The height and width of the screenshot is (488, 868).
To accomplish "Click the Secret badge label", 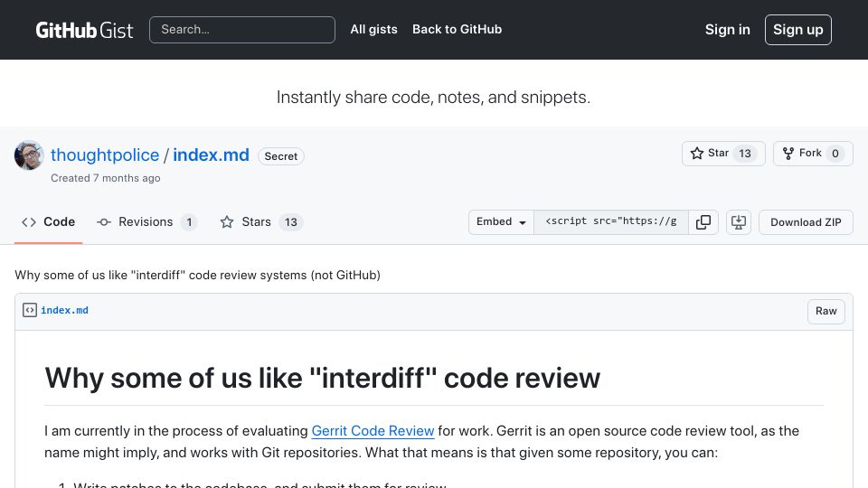I will (x=280, y=156).
